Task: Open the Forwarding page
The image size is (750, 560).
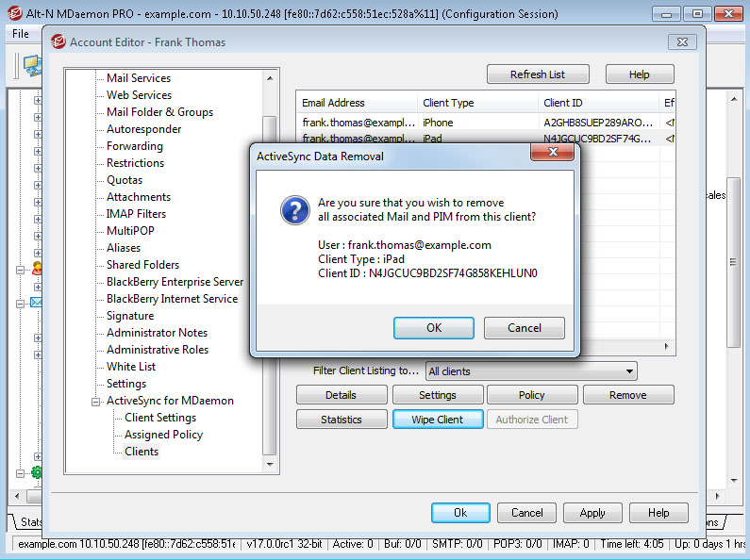Action: click(x=135, y=146)
